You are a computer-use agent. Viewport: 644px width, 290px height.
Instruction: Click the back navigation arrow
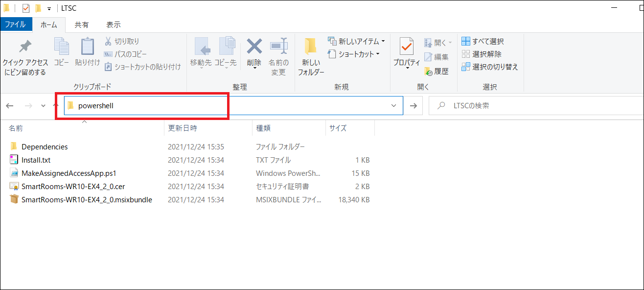tap(10, 106)
